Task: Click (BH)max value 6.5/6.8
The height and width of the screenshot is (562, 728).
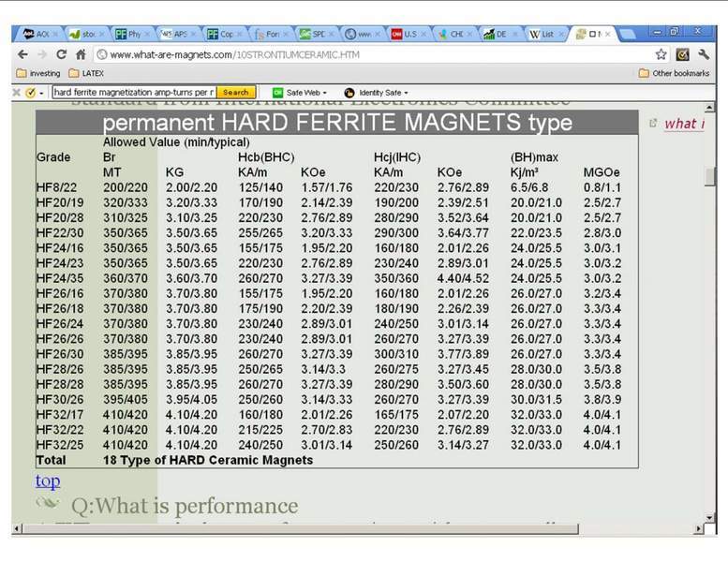Action: [x=529, y=187]
